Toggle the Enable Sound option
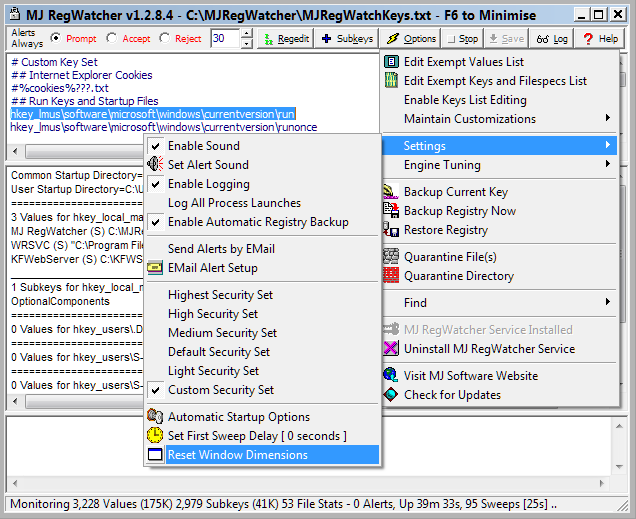The width and height of the screenshot is (636, 519). point(262,146)
